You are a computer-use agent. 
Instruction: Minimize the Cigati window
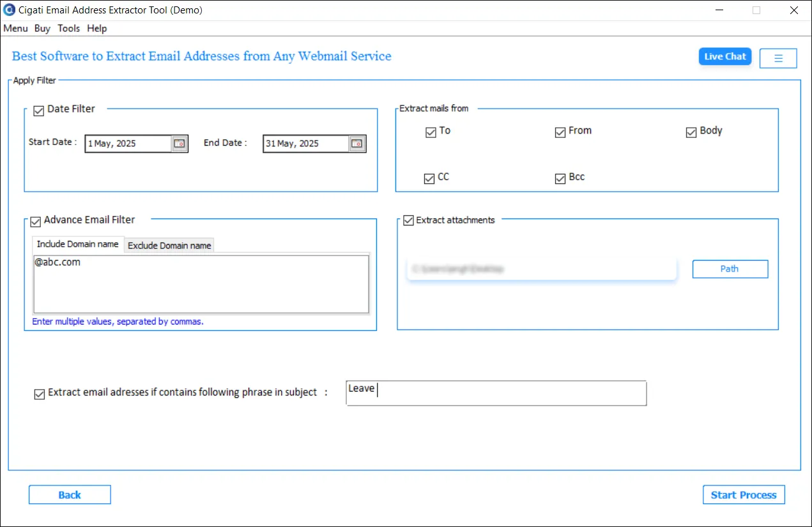[719, 10]
